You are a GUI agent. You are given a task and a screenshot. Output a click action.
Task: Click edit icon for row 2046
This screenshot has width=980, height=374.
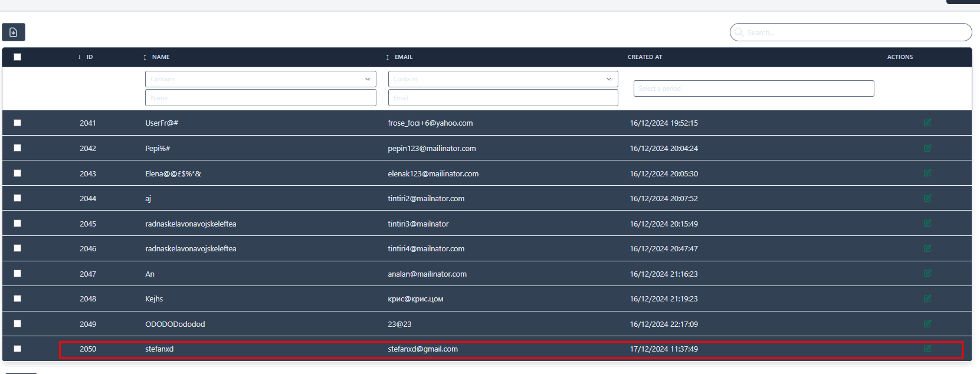click(x=927, y=248)
